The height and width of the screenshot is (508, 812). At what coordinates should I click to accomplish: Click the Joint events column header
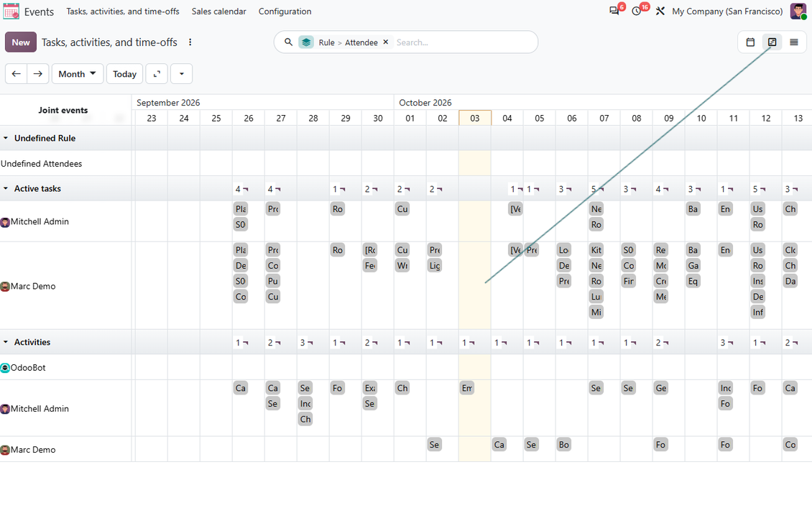pyautogui.click(x=63, y=110)
